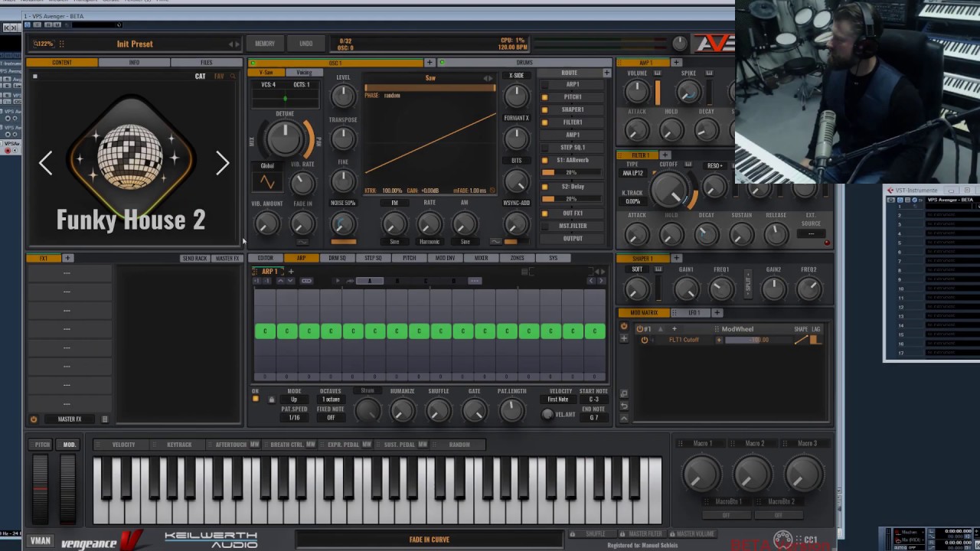Click the UNDO button in header
980x551 pixels.
point(305,44)
